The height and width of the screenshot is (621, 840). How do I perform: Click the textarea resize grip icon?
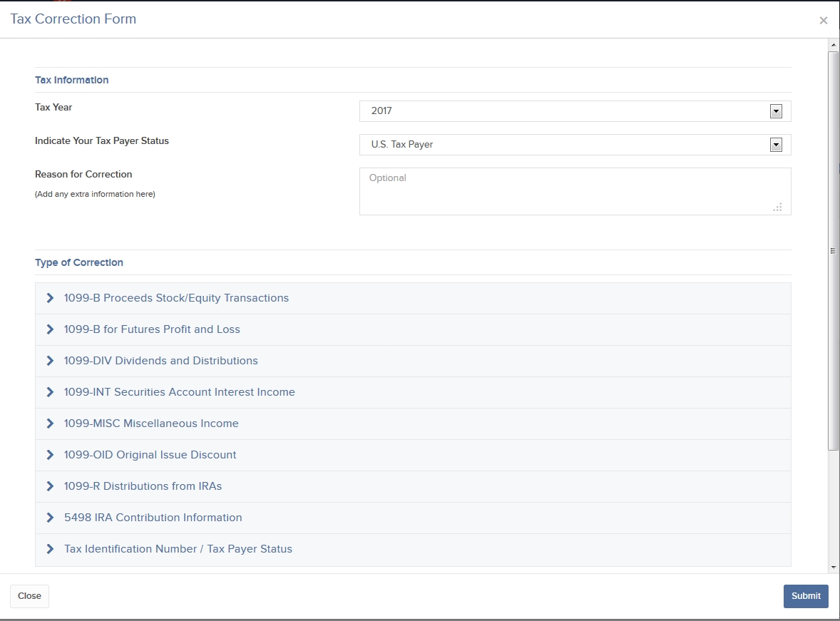coord(778,207)
